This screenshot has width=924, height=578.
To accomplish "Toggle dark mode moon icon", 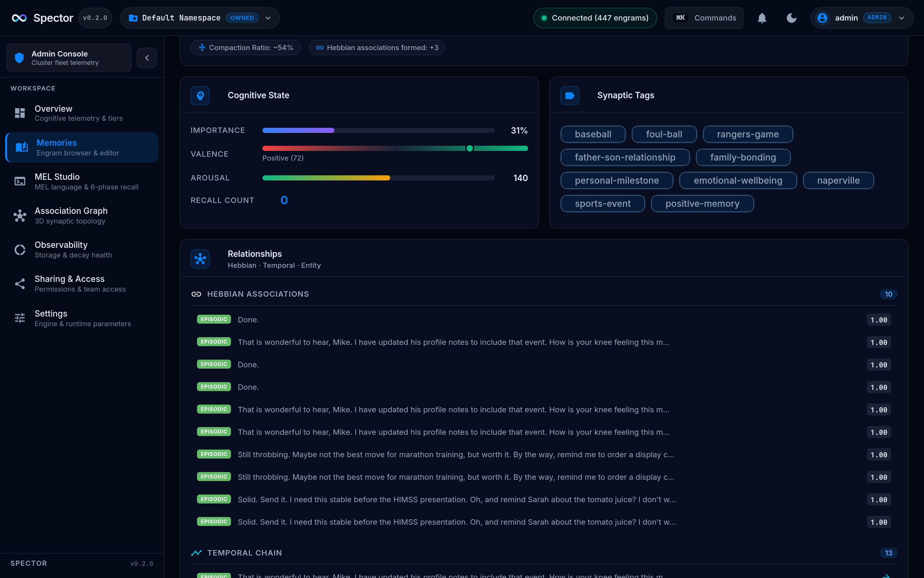I will click(791, 18).
